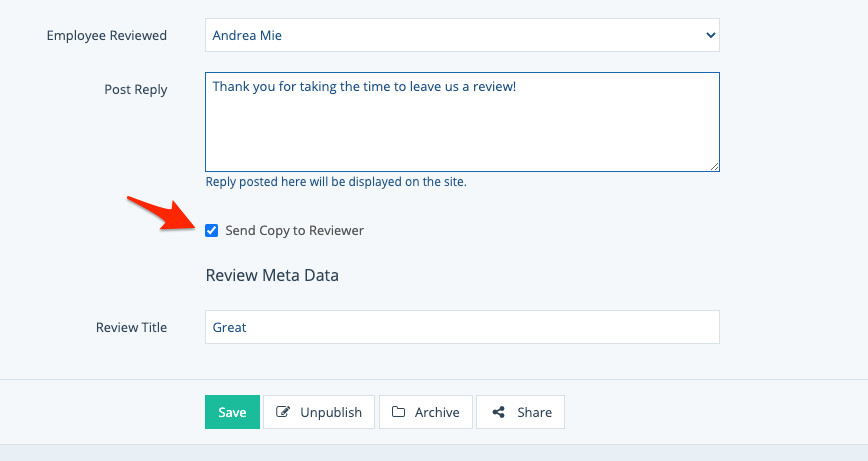Viewport: 868px width, 461px height.
Task: Click the pencil icon on Unpublish
Action: (283, 412)
